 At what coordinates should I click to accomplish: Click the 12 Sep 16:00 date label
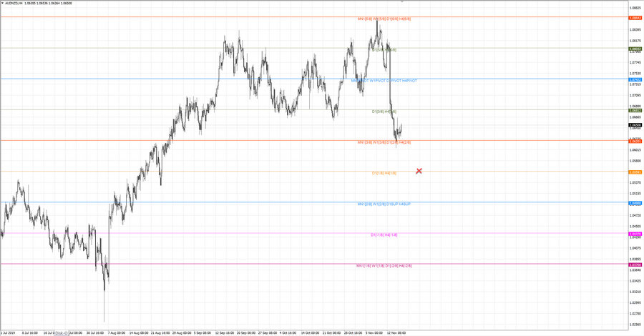[224, 333]
